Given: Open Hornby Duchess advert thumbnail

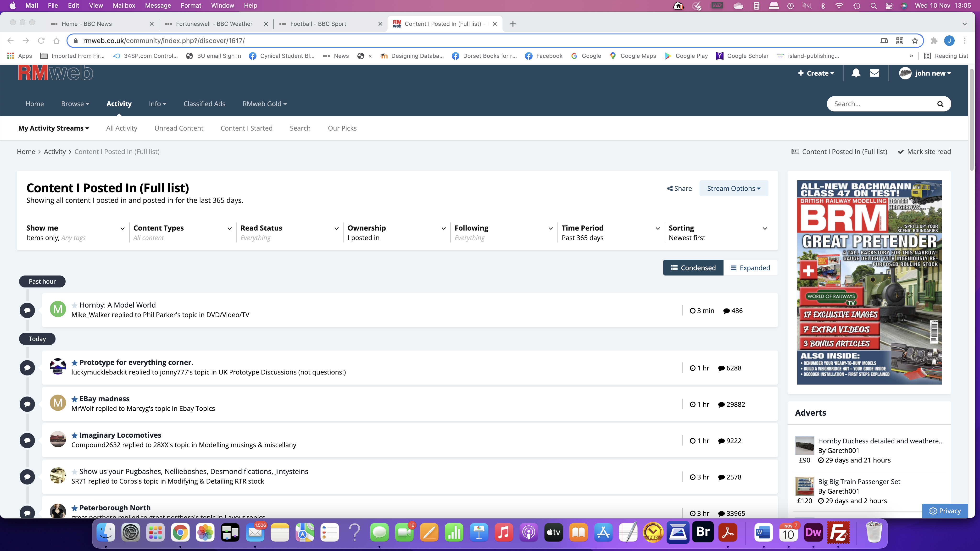Looking at the screenshot, I should click(x=805, y=446).
